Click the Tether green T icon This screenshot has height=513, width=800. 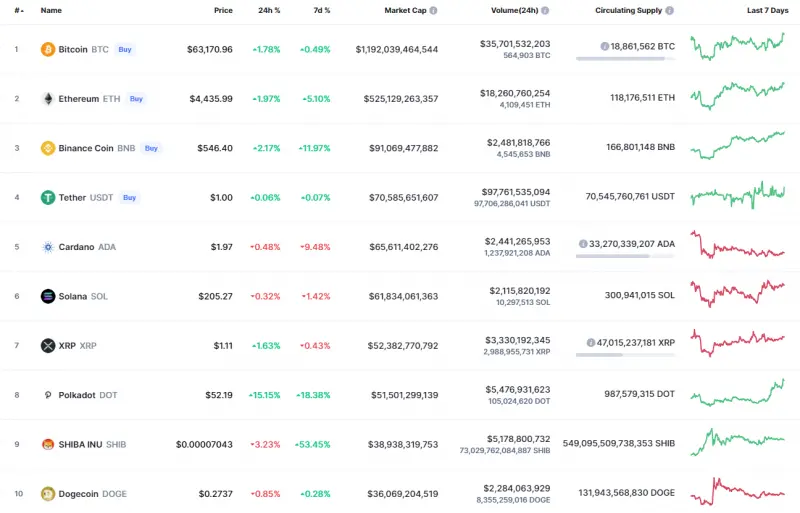[x=48, y=198]
